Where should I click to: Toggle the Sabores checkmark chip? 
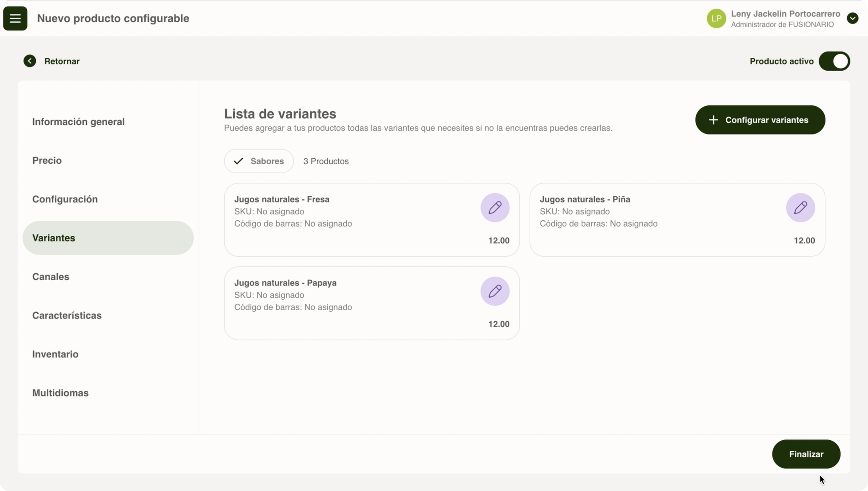259,161
